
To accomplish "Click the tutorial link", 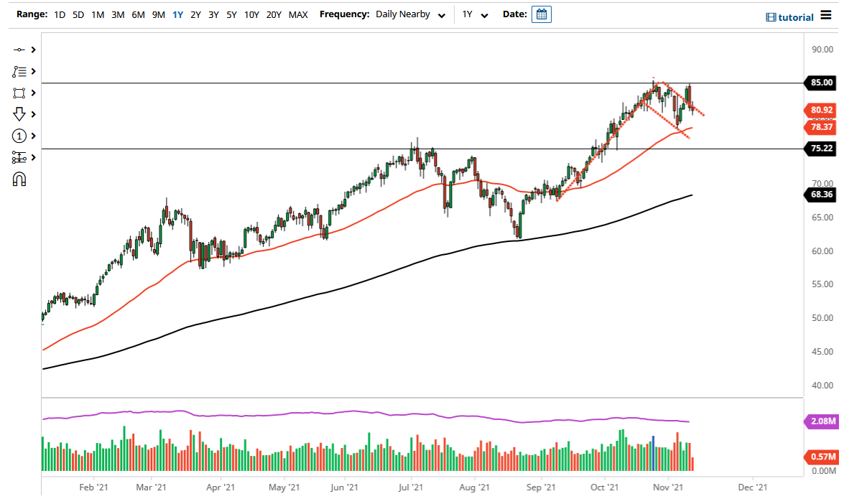I will pyautogui.click(x=794, y=17).
